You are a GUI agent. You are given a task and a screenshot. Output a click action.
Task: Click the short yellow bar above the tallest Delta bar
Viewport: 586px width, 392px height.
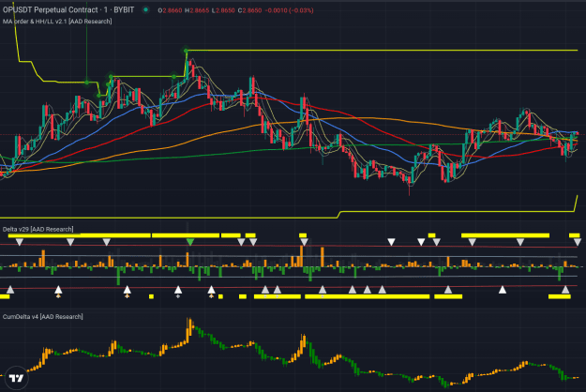[303, 235]
